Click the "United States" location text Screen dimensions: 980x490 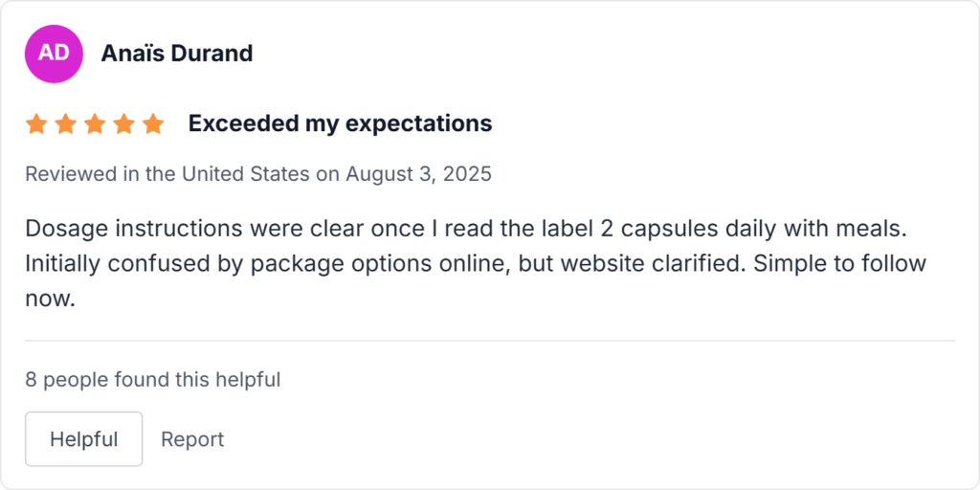tap(245, 174)
